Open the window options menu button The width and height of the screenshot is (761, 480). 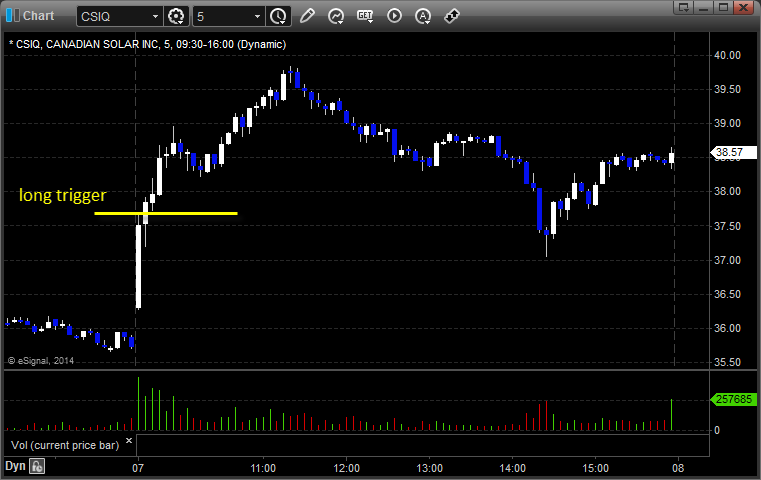[x=683, y=7]
